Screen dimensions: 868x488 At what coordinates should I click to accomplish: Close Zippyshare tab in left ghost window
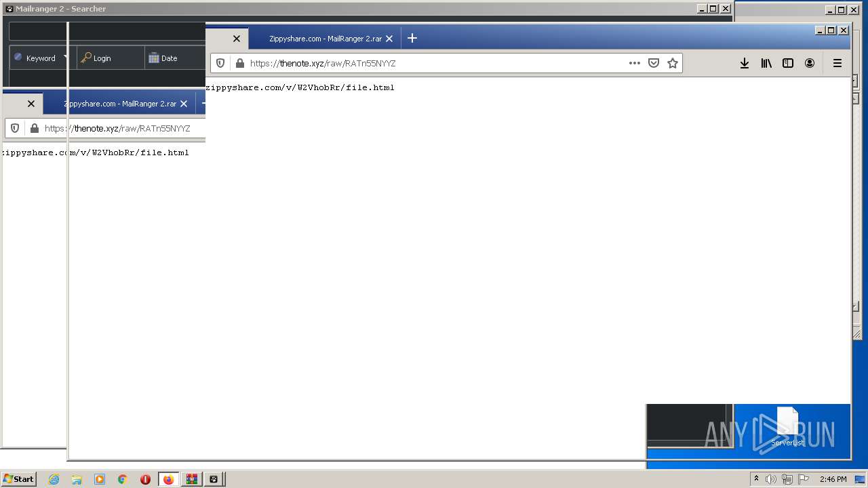(184, 104)
